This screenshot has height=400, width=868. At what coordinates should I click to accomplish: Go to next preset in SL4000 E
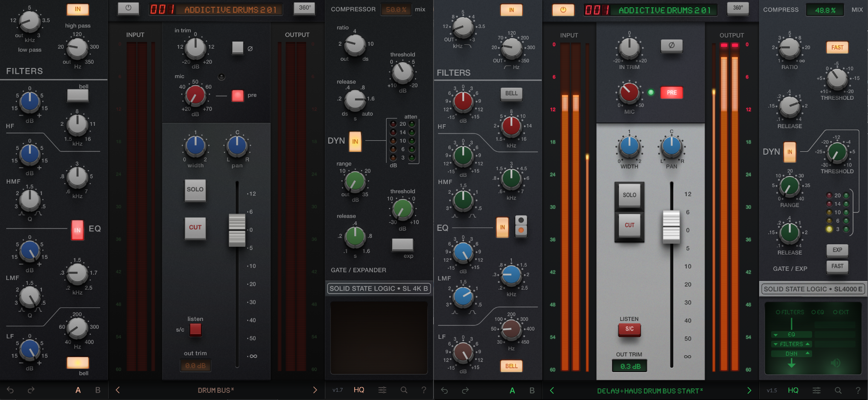point(749,390)
